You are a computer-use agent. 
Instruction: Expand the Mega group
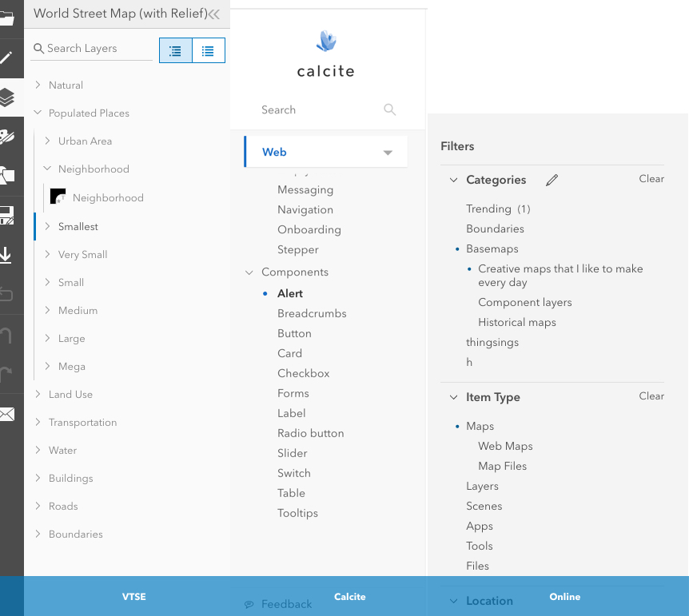pyautogui.click(x=47, y=366)
